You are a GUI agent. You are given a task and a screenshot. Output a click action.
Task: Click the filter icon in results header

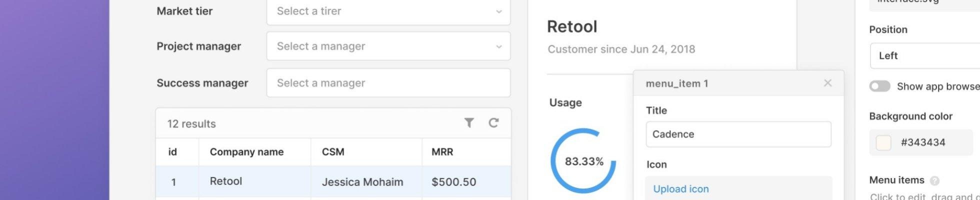[x=468, y=123]
